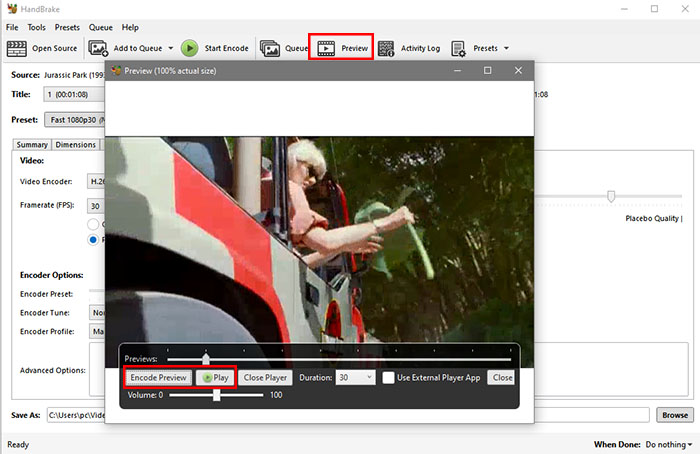
Task: Expand the toolbar Presets dropdown arrow
Action: [506, 48]
